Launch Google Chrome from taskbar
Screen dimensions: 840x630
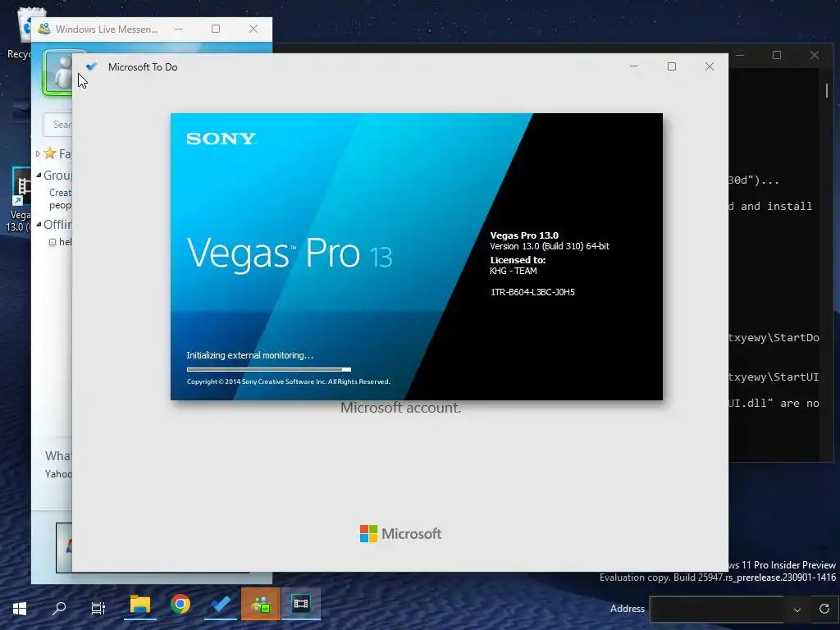point(180,605)
